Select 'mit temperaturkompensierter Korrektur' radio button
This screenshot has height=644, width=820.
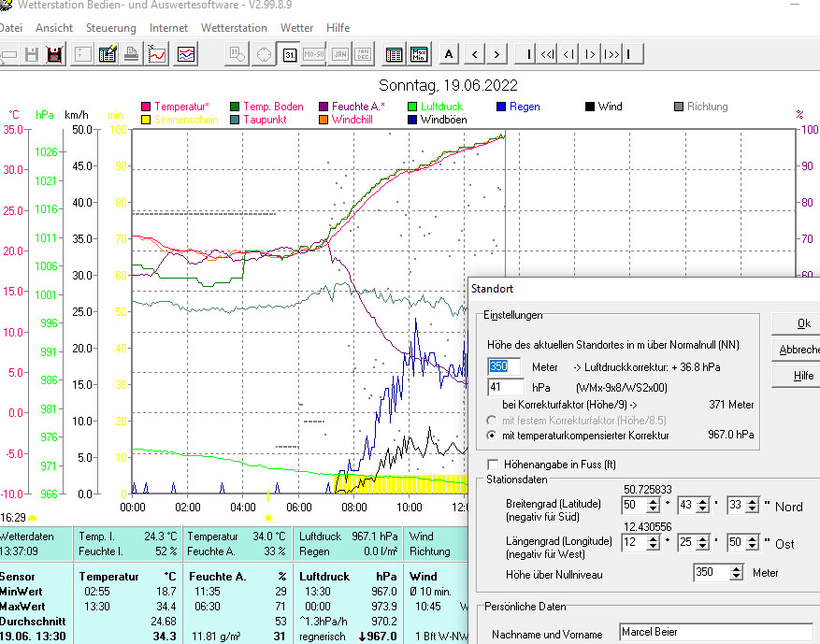point(494,436)
